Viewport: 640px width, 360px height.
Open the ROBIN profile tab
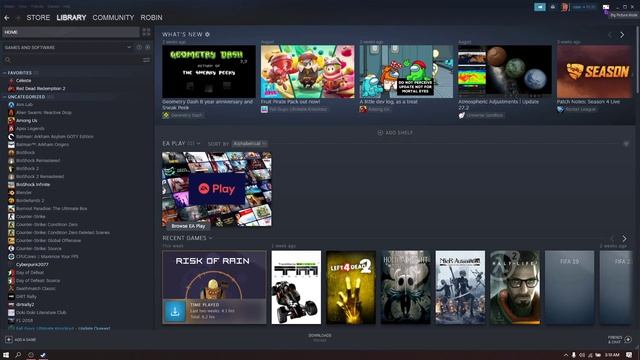click(x=151, y=18)
